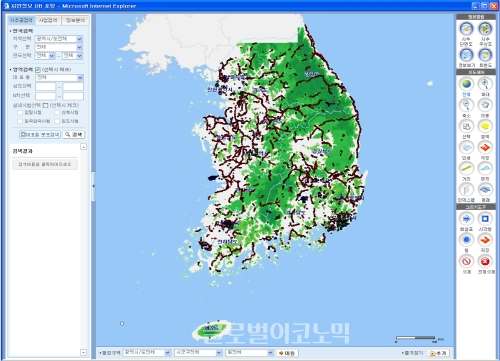Viewport: 500px width, 361px height.
Task: Check the 실내시험선택 checkbox
Action: tap(46, 105)
